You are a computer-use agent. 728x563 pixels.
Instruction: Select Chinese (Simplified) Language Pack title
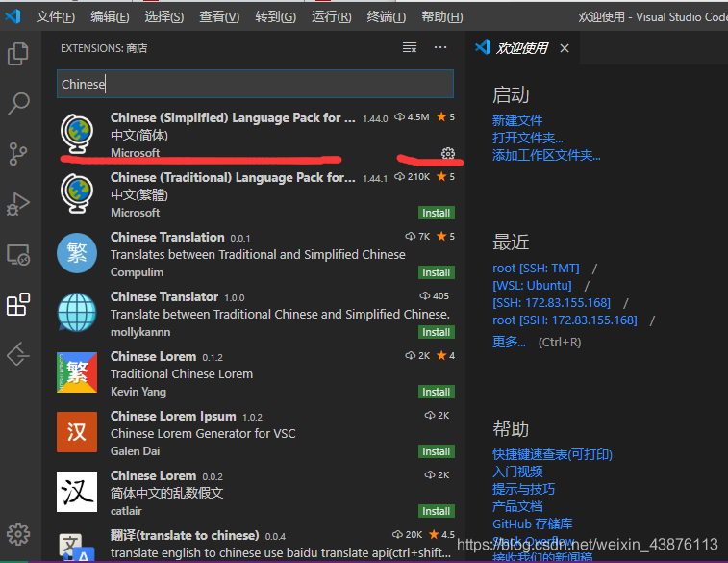click(x=233, y=118)
